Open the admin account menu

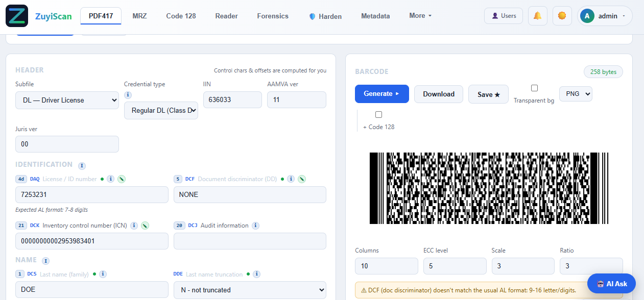(x=605, y=16)
